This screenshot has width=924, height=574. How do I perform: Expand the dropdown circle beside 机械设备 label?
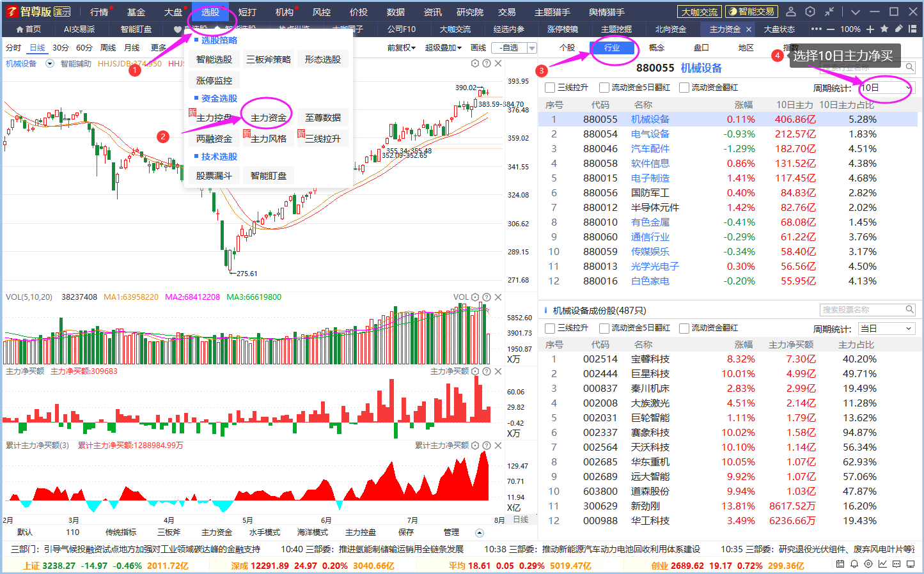[x=50, y=64]
